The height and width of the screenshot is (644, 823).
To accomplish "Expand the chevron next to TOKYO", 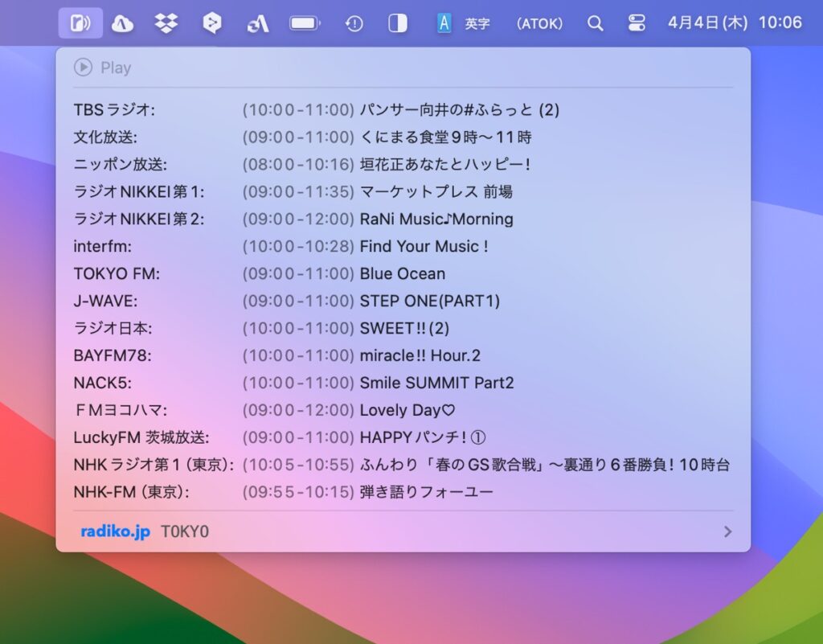I will (727, 531).
